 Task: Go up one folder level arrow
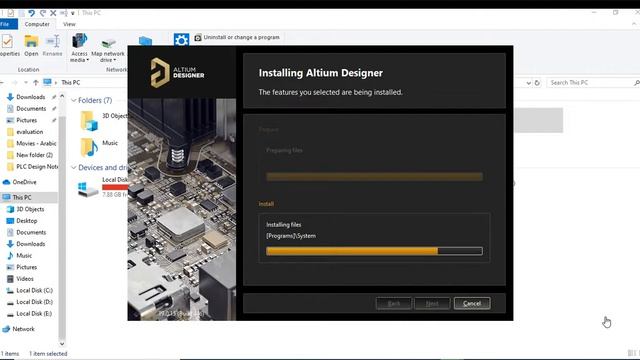click(36, 82)
